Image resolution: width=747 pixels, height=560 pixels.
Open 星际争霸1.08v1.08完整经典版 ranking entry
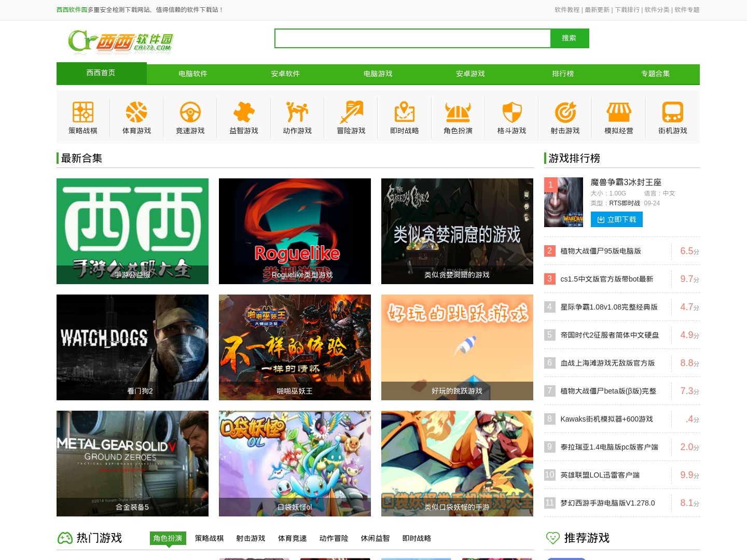point(609,307)
